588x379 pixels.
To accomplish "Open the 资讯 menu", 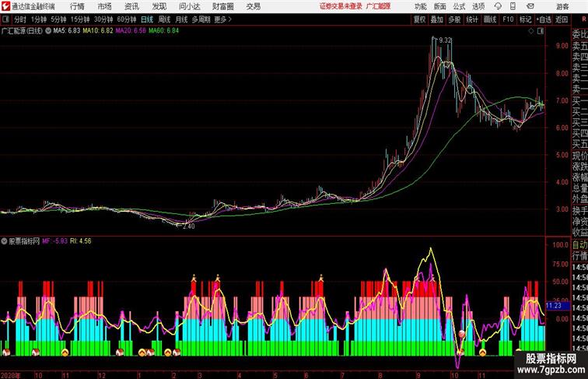I will pos(131,6).
